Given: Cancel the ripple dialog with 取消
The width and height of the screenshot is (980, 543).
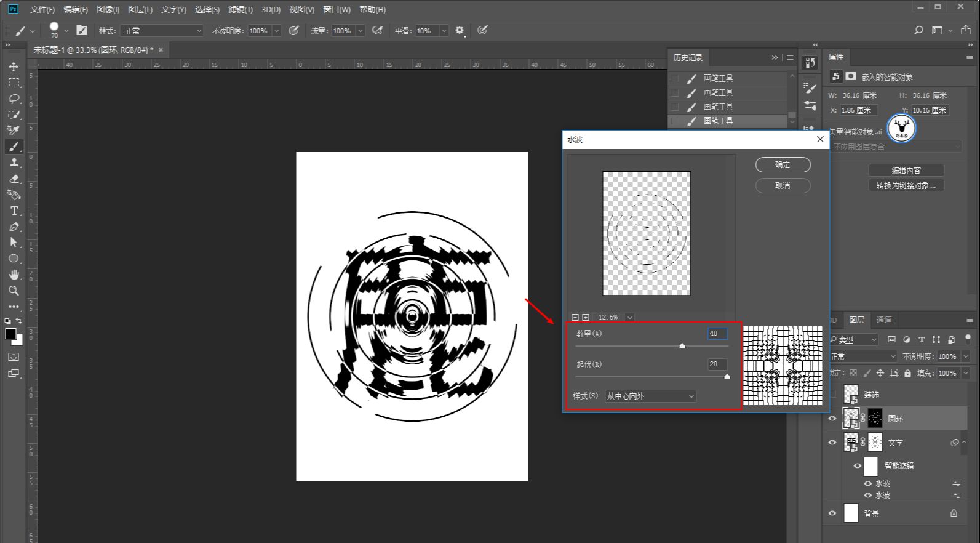Looking at the screenshot, I should click(x=783, y=185).
